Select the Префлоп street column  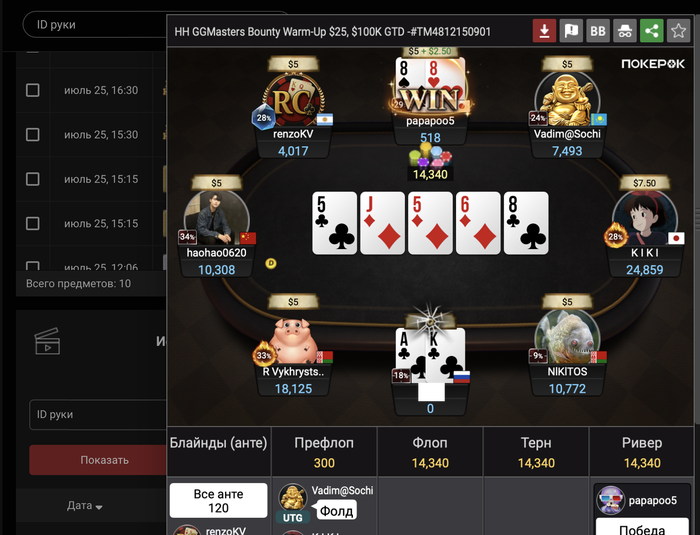(x=324, y=452)
